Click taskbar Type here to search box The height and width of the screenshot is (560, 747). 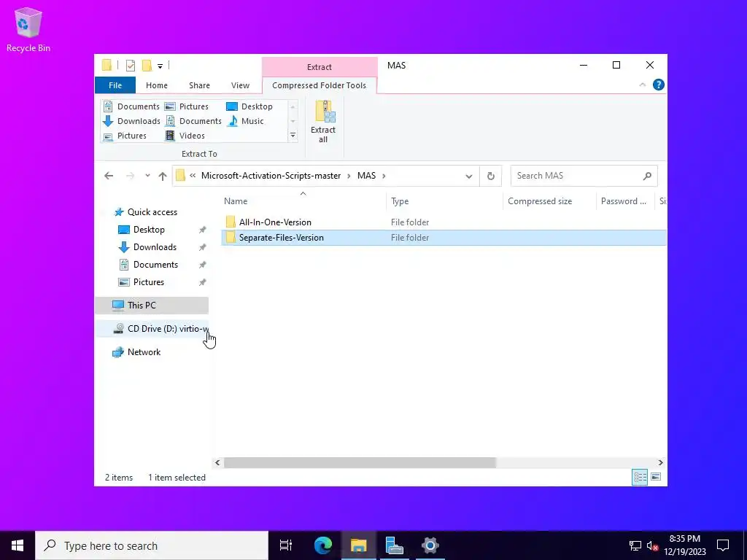click(152, 545)
